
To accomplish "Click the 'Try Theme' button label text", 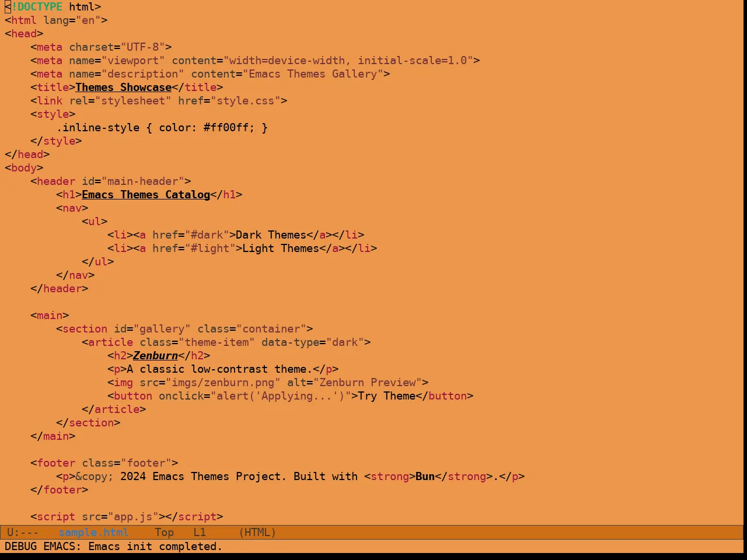I will click(386, 396).
